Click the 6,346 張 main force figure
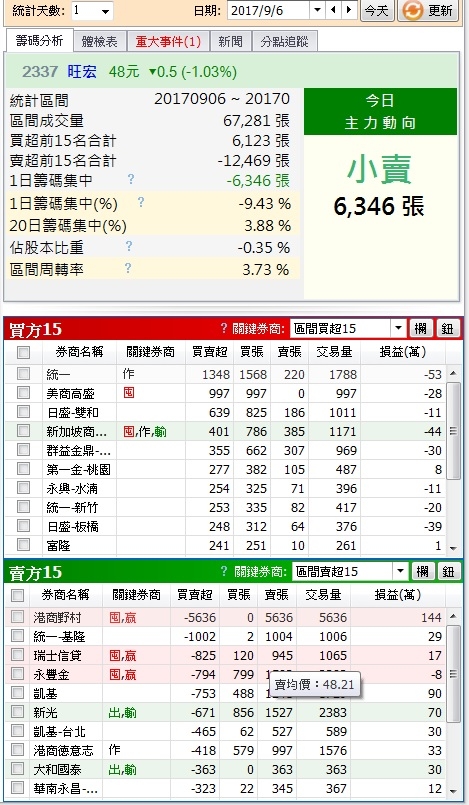The width and height of the screenshot is (469, 805). pos(379,206)
